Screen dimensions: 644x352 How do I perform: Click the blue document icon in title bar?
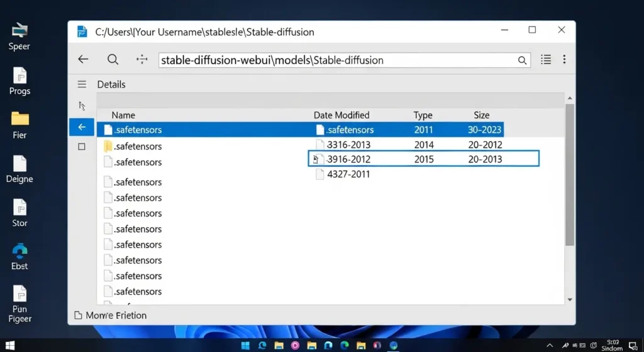(82, 31)
